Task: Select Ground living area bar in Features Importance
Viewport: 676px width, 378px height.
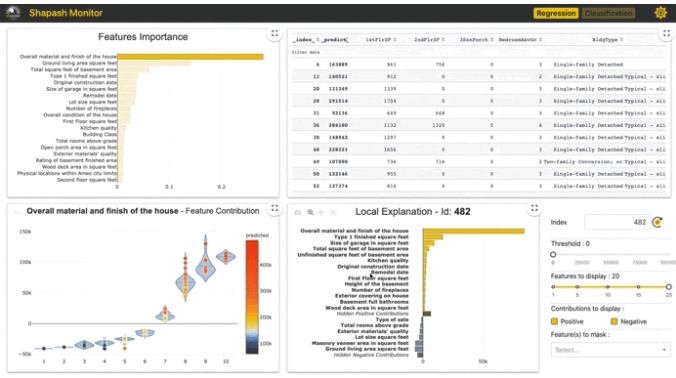Action: coord(154,63)
